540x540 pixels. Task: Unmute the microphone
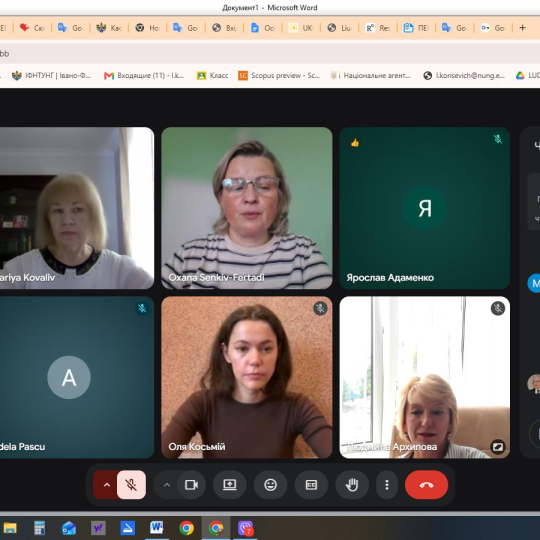(x=131, y=485)
